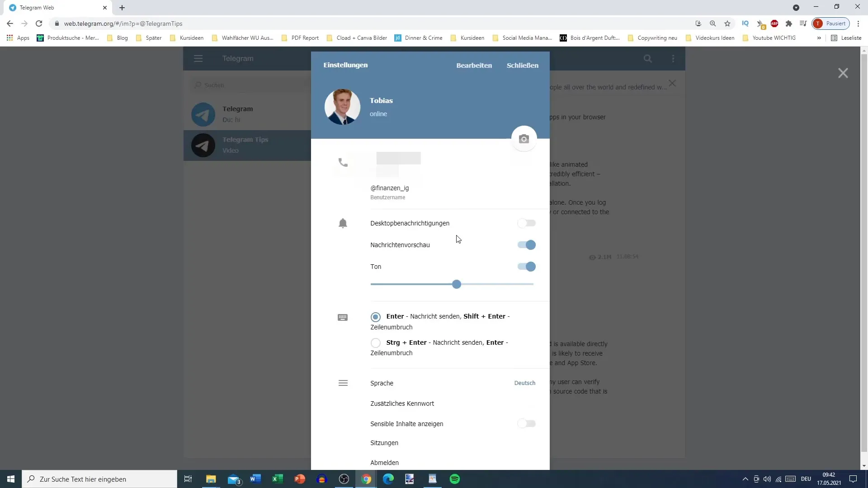Screen dimensions: 868x488
Task: Open the Chrome three-dot menu
Action: (859, 23)
